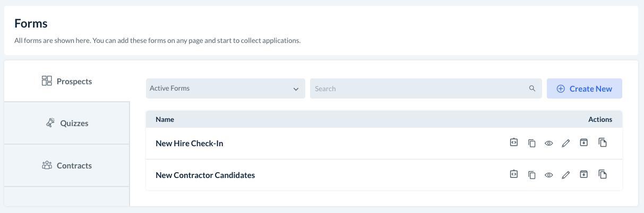Image resolution: width=644 pixels, height=213 pixels.
Task: Select the Contracts tab
Action: [x=67, y=166]
